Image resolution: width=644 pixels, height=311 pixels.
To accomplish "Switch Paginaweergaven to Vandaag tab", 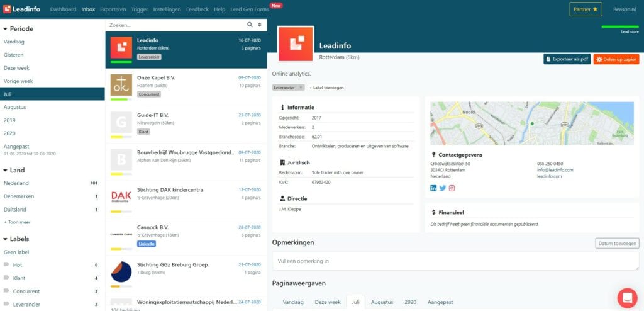I will point(293,302).
